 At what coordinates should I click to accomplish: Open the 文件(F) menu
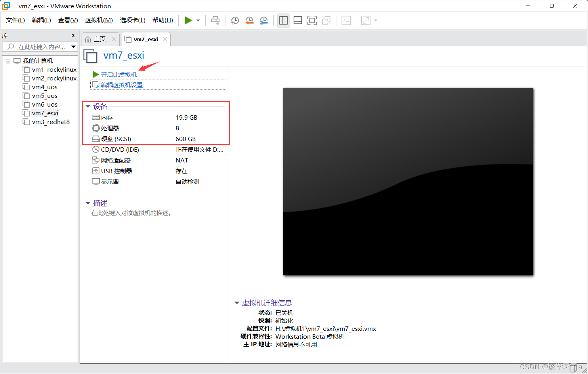15,20
